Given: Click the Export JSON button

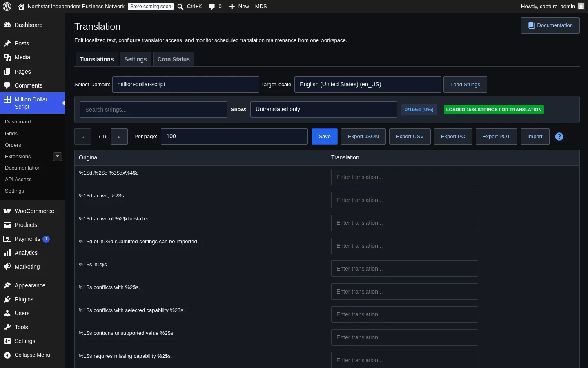Looking at the screenshot, I should point(363,137).
